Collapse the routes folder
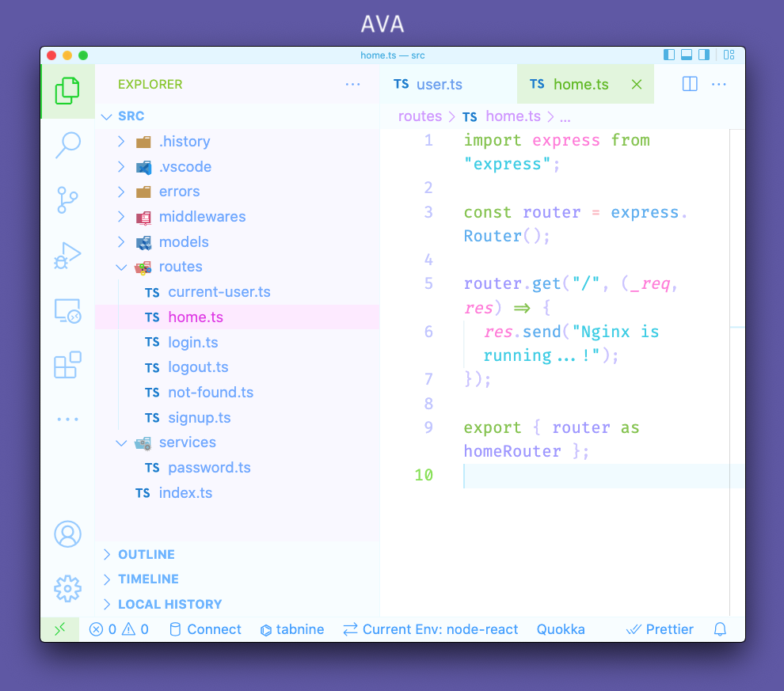784x691 pixels. (x=121, y=267)
